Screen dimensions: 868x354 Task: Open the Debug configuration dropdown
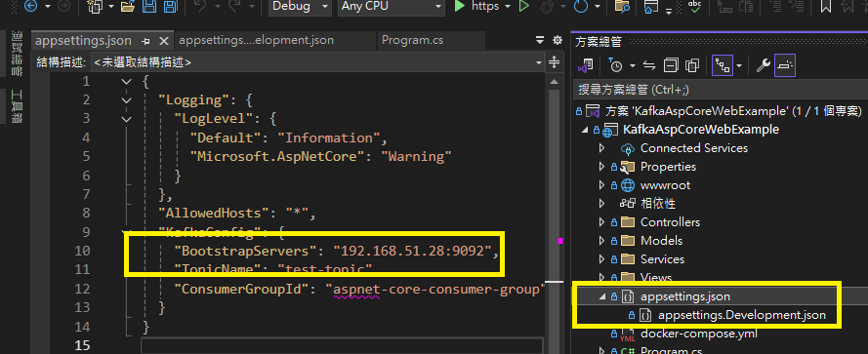point(300,7)
